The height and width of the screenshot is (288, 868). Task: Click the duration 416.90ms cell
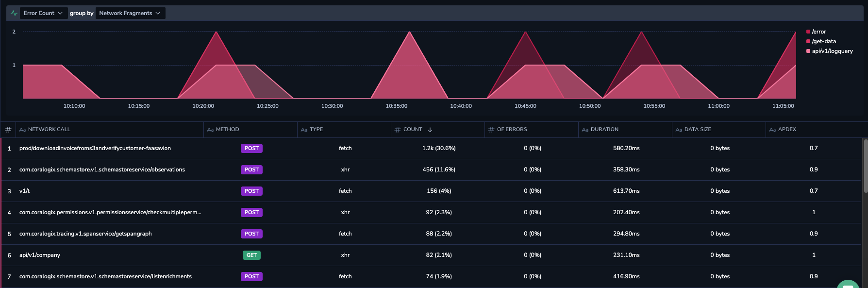(x=626, y=276)
